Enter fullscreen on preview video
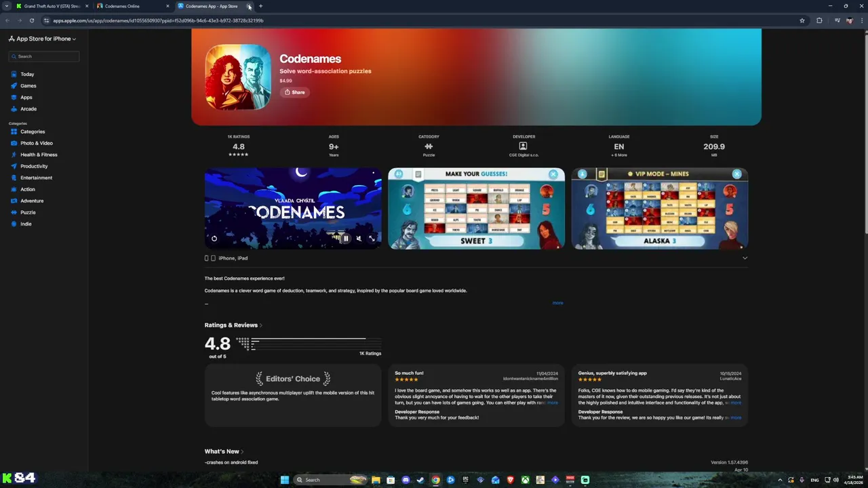Screen dimensions: 868x488 (372, 239)
